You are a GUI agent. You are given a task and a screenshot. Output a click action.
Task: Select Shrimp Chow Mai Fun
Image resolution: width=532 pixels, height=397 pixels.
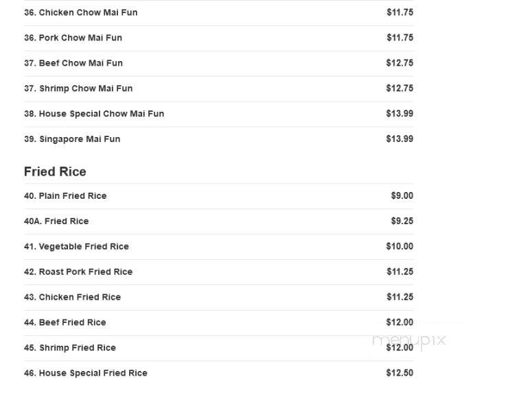click(x=218, y=88)
